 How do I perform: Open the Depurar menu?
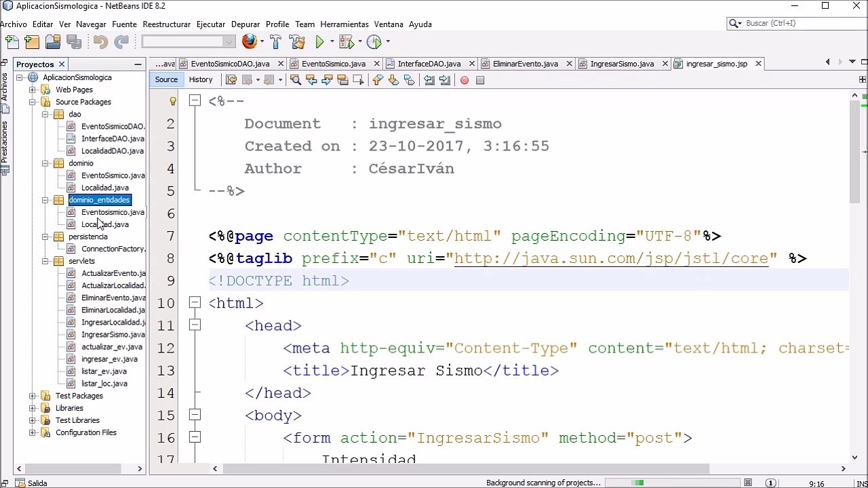pos(245,24)
